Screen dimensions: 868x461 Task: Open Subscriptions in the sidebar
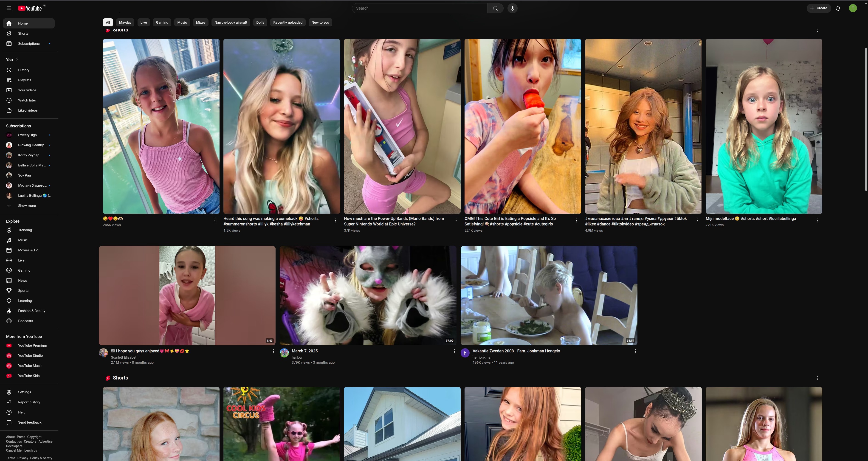(x=29, y=43)
